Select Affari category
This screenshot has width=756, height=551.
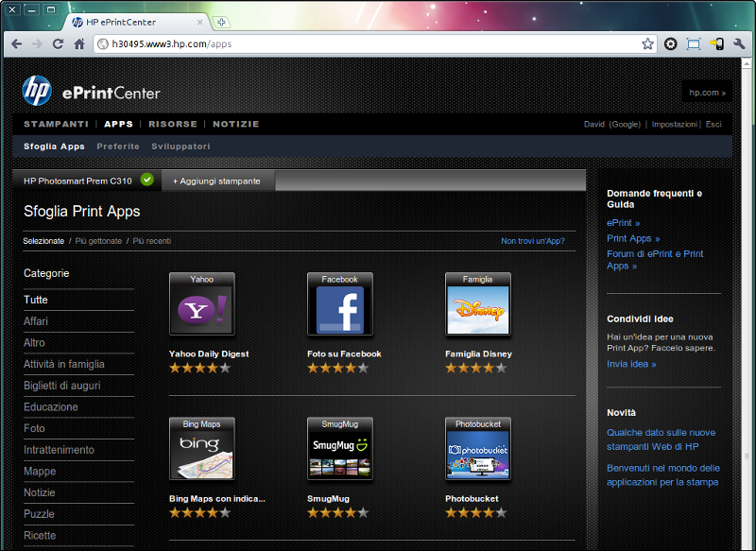36,321
